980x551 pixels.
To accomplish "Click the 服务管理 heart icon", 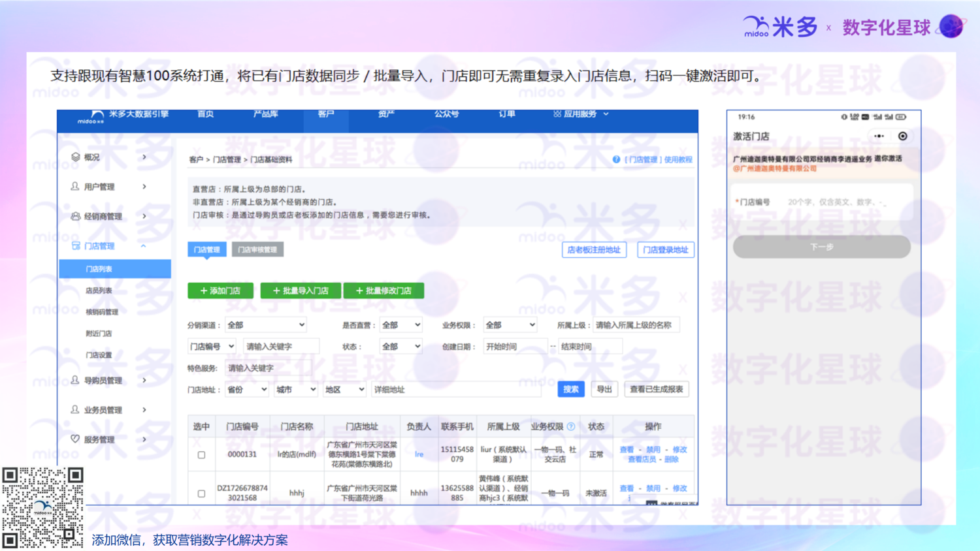I will (x=75, y=439).
